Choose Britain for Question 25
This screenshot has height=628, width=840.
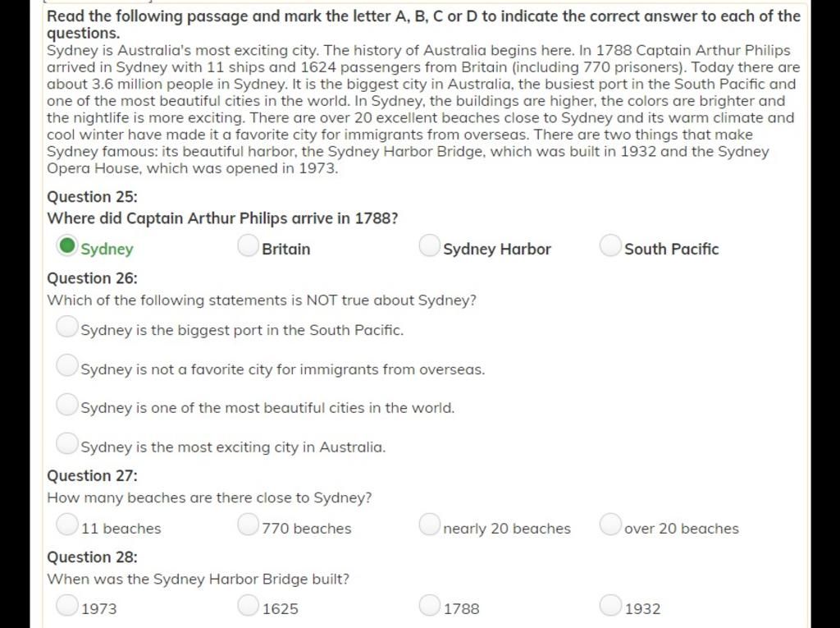point(248,245)
